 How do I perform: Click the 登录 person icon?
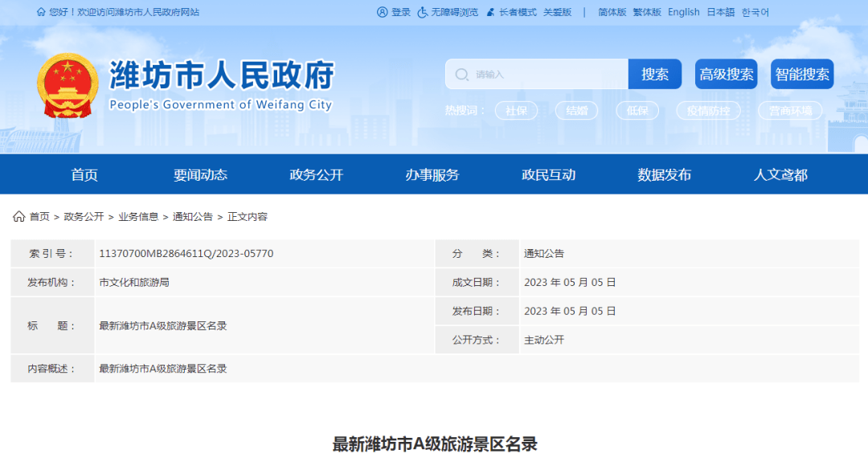(x=381, y=11)
